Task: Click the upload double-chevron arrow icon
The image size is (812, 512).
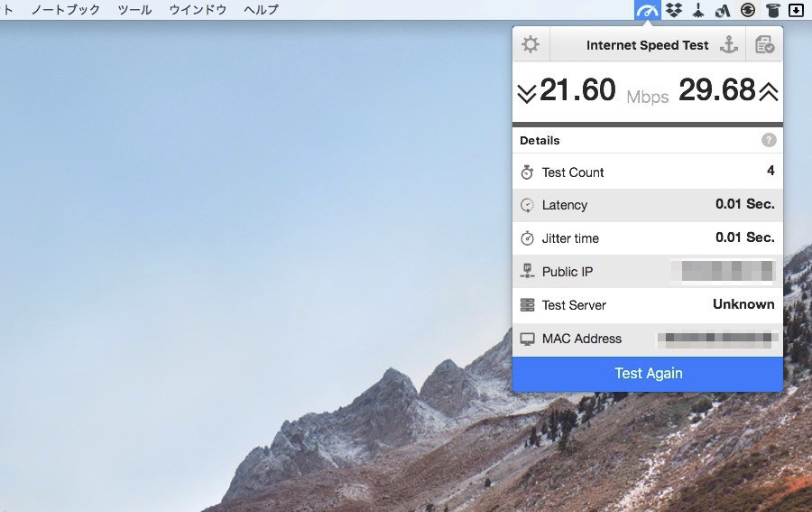Action: (769, 92)
